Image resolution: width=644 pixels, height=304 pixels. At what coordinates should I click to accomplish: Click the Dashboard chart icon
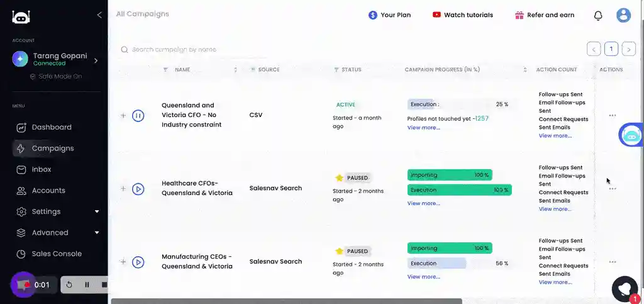[21, 127]
